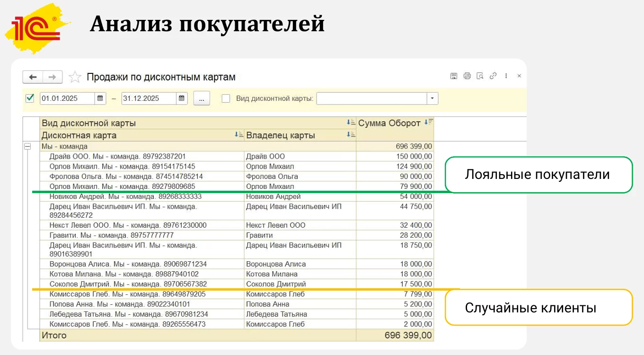Enable the Вид дисконтной карты filter checkbox

point(226,98)
